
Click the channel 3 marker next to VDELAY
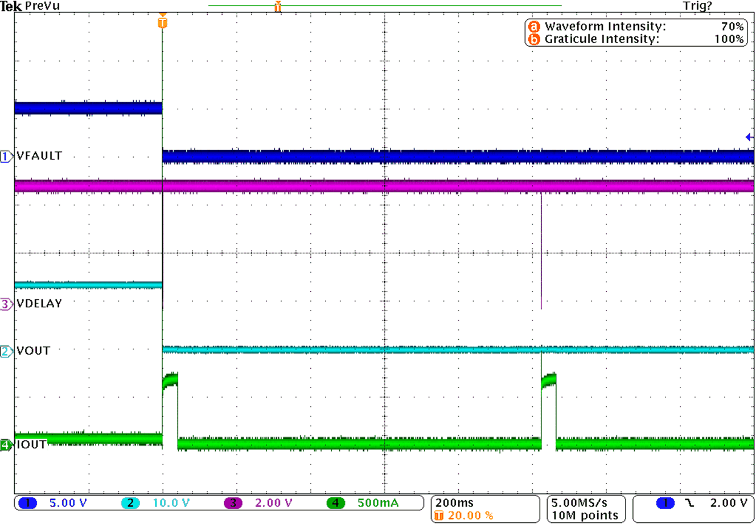pos(5,304)
